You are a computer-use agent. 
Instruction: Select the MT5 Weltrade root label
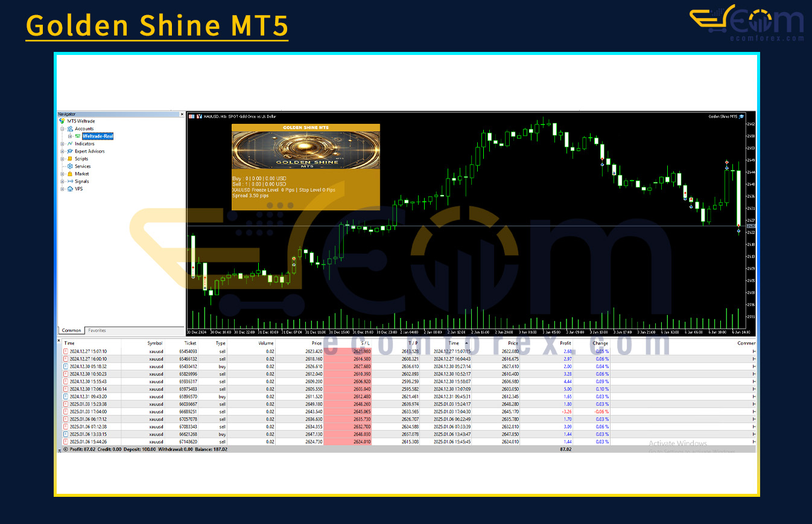[x=81, y=121]
